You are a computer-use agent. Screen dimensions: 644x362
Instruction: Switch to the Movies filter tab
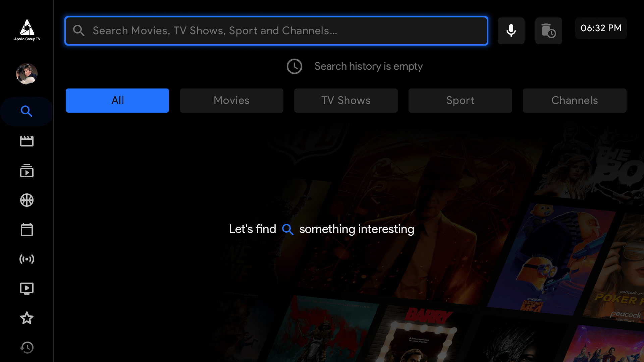pos(231,101)
